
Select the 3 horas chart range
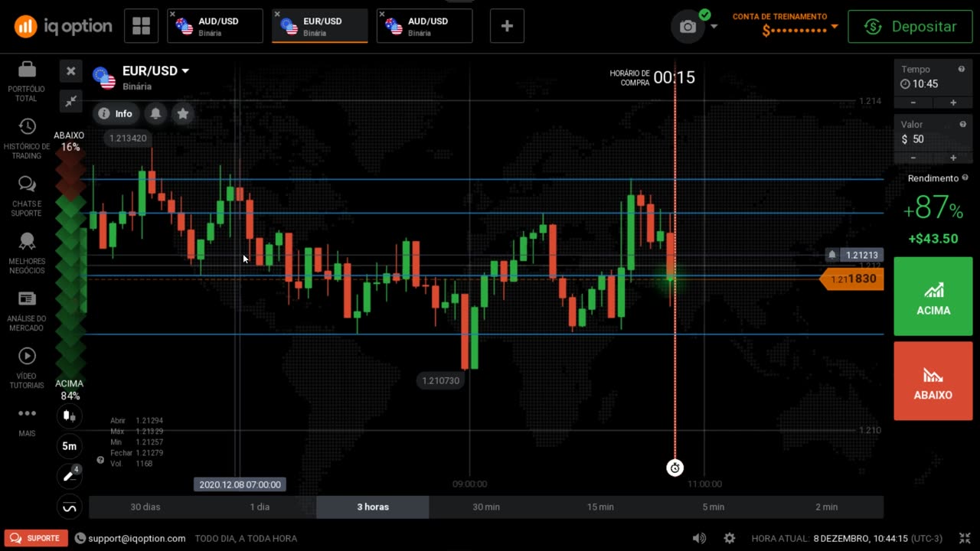(373, 507)
